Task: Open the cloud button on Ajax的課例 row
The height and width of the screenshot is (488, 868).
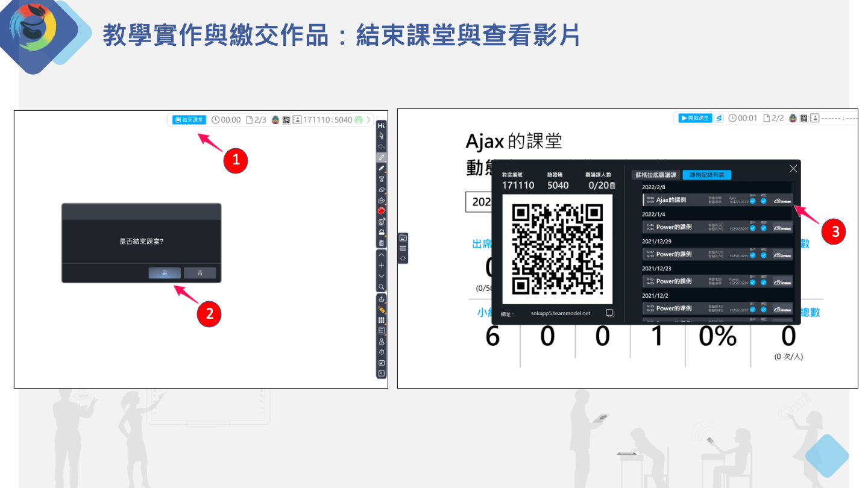Action: pyautogui.click(x=782, y=201)
